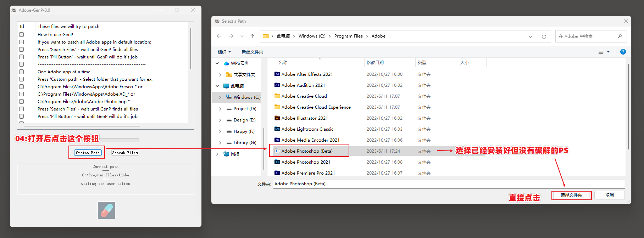Viewport: 644px width, 238px height.
Task: Check the 'How to use GenP' checkbox
Action: [22, 35]
